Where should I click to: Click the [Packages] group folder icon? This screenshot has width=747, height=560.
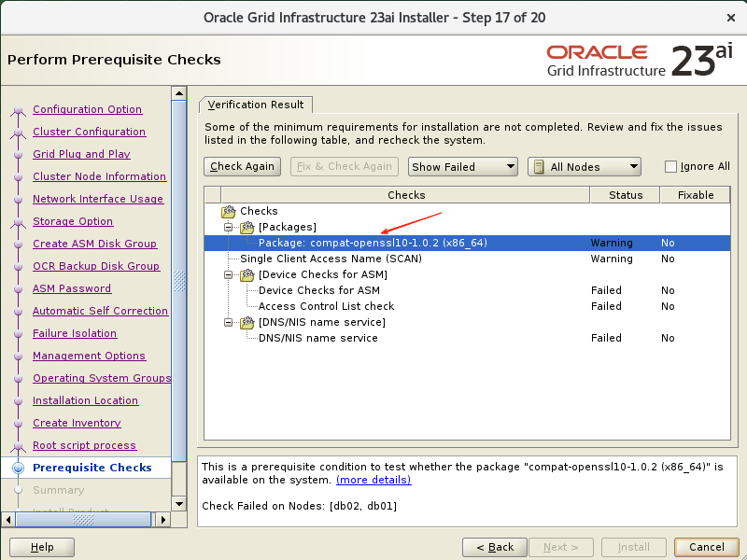[x=247, y=227]
